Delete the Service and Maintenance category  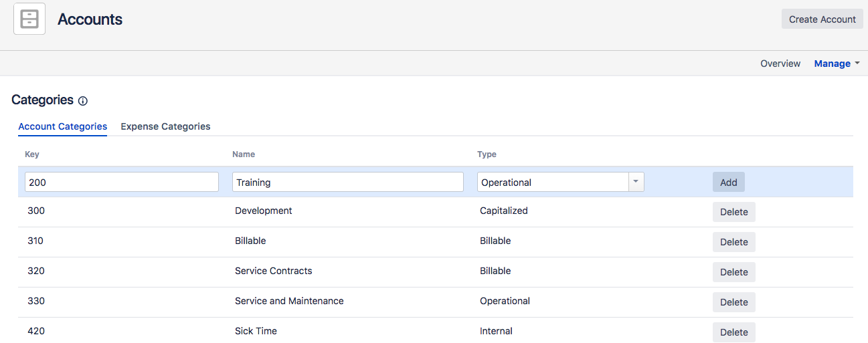[x=733, y=302]
